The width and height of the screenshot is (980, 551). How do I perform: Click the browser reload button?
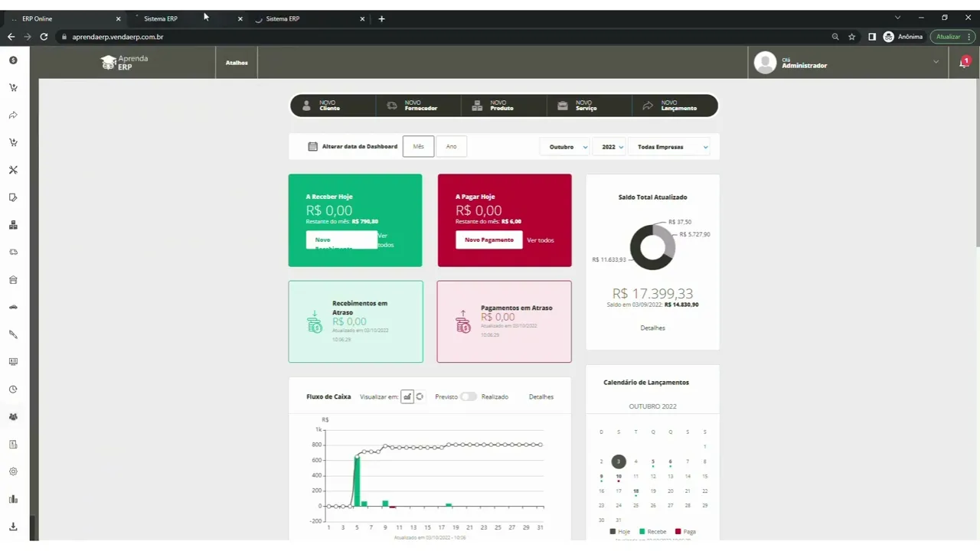tap(44, 37)
